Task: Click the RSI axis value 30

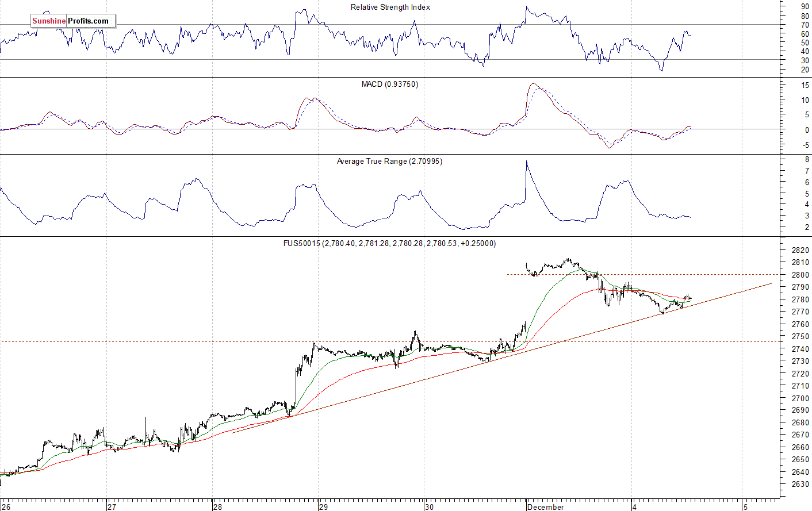Action: 805,60
